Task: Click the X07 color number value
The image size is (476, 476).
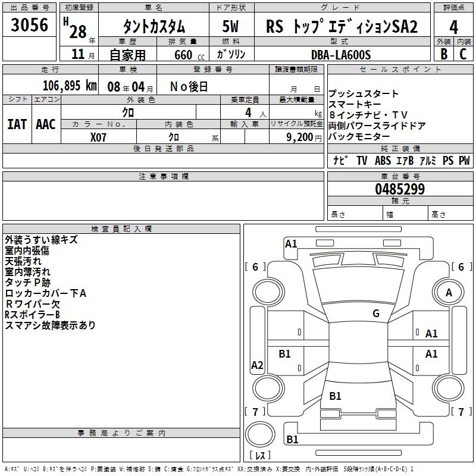Action: (x=99, y=137)
